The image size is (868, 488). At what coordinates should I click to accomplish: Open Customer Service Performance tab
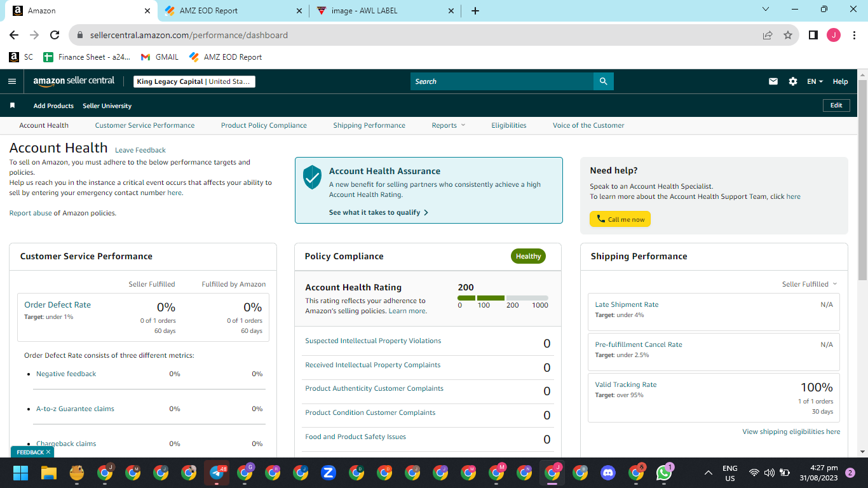[x=145, y=125]
